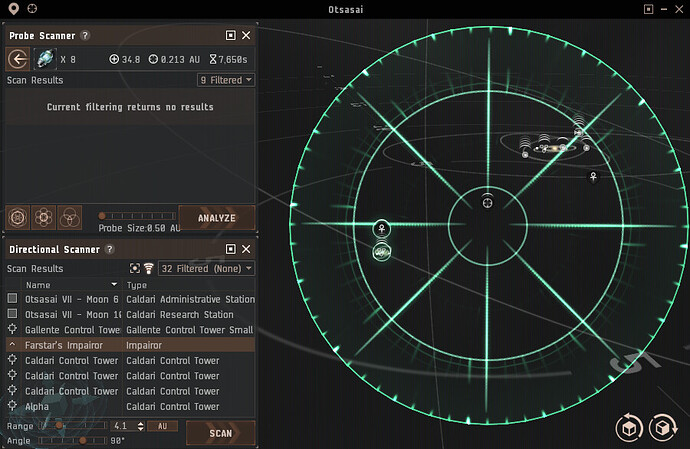Click the recover probes back arrow button
Viewport: 690px width, 449px height.
tap(18, 59)
